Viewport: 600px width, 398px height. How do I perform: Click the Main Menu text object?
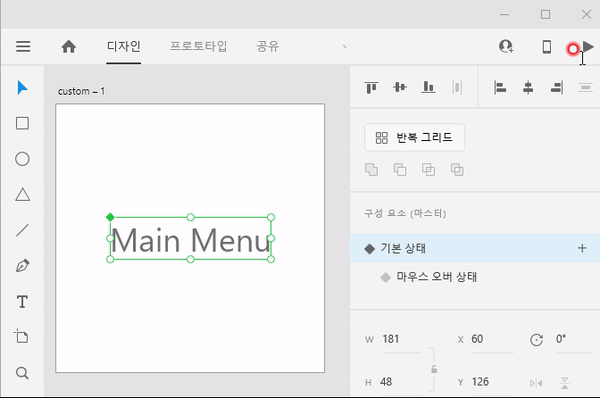[x=191, y=240]
